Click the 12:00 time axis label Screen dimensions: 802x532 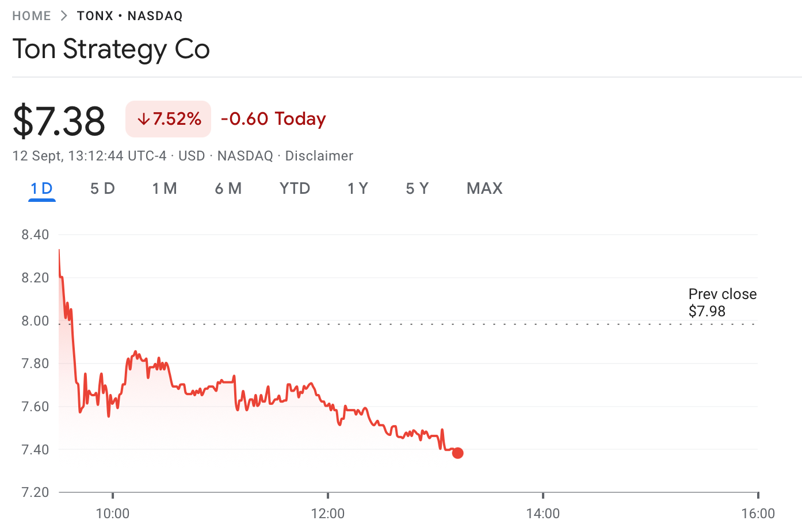[x=327, y=514]
